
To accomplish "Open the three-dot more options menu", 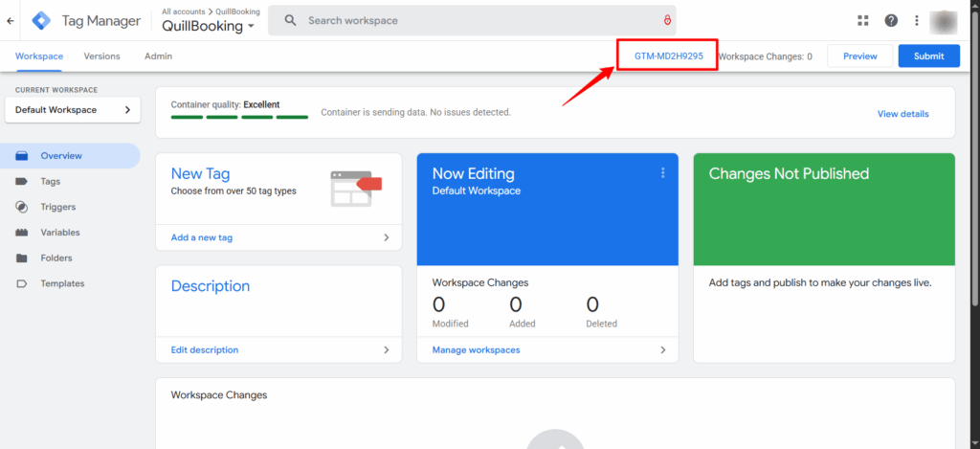I will (917, 20).
